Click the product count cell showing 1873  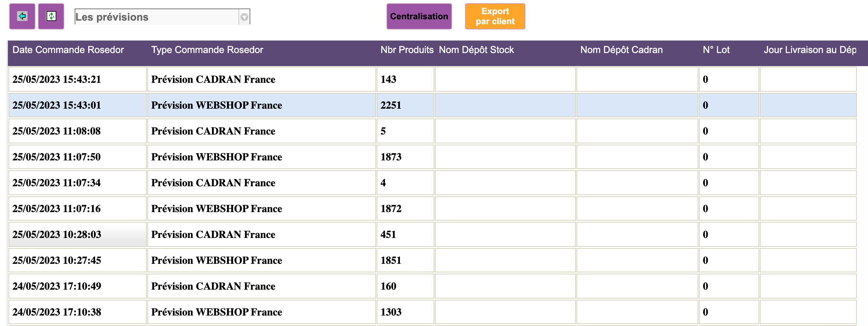coord(391,157)
